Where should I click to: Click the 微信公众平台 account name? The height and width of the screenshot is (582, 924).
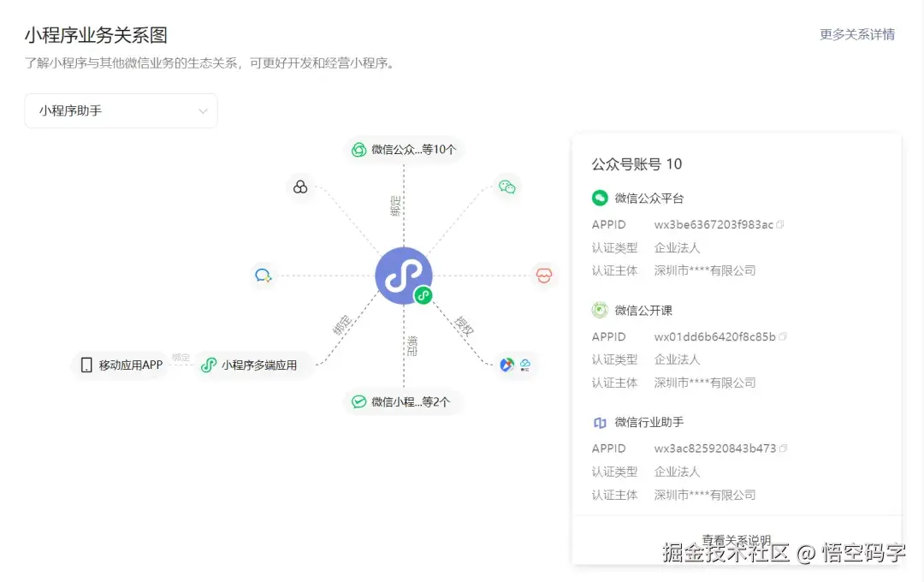coord(649,198)
